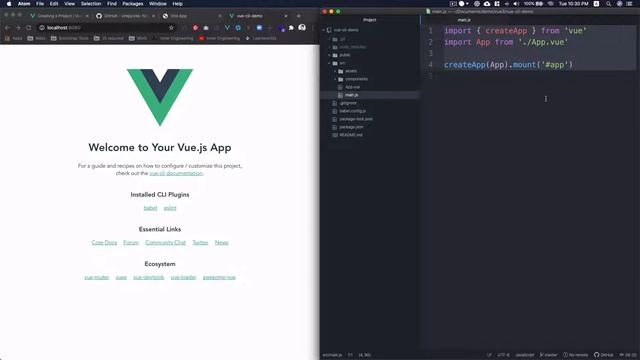The height and width of the screenshot is (360, 640).
Task: Open the Core Docs link
Action: coord(104,242)
